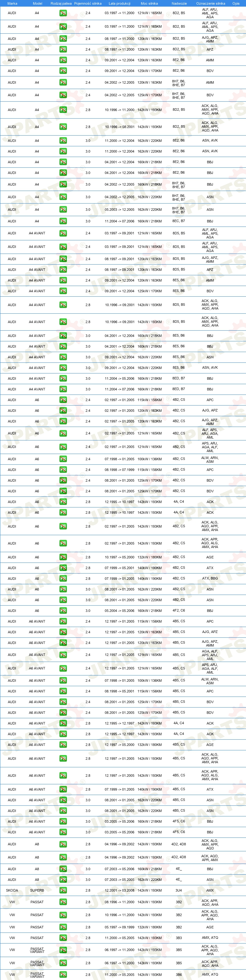This screenshot has height=980, width=246.
Task: Click fuel icon in VW PASSAT 08.1996 row
Action: (63, 902)
